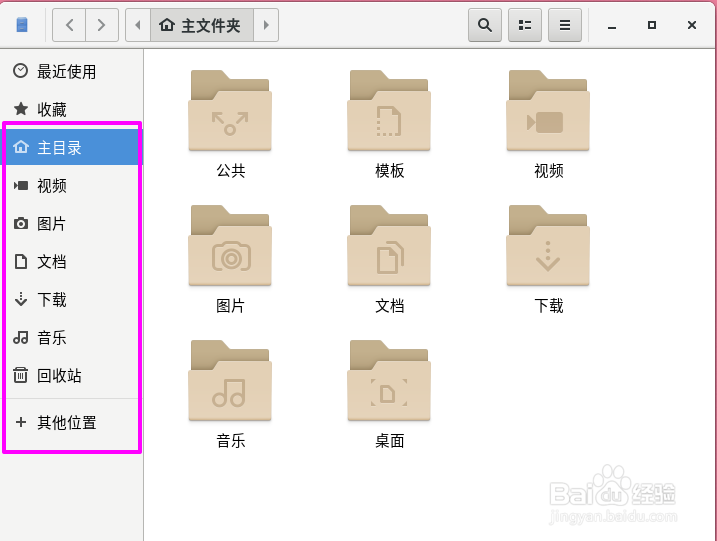Switch to list view icon
This screenshot has height=541, width=717.
coord(525,25)
